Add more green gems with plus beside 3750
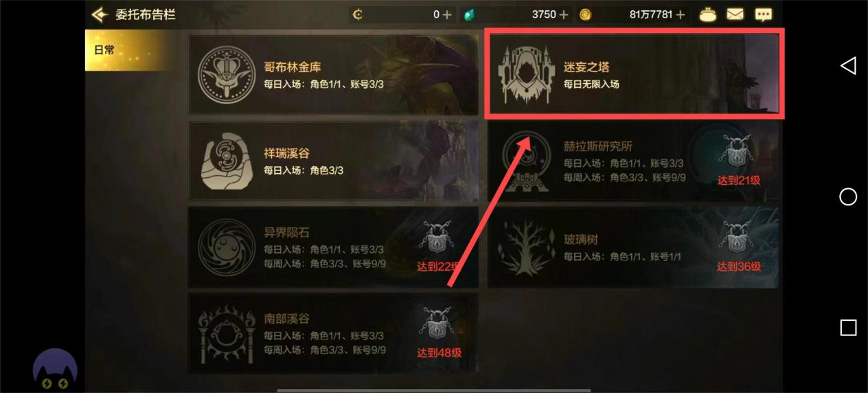Viewport: 868px width, 393px height. (564, 14)
